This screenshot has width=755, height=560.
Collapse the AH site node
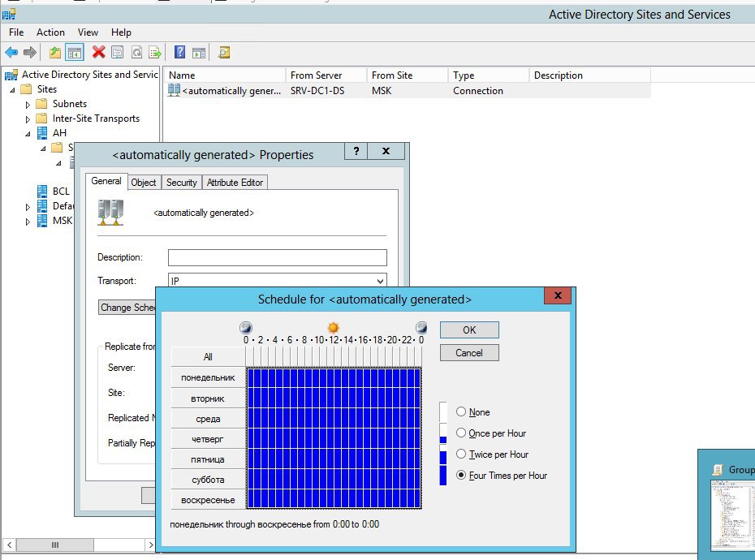tap(28, 134)
